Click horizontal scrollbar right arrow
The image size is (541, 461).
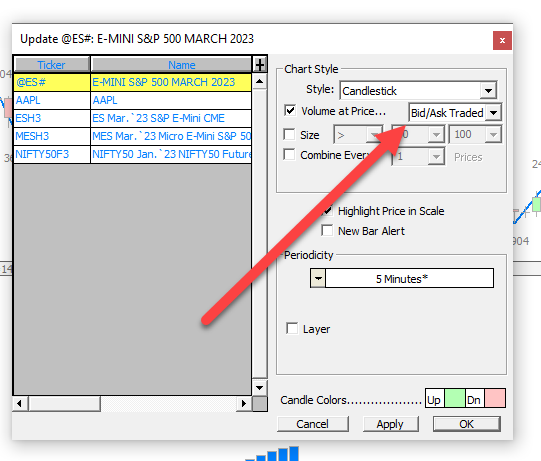click(244, 403)
